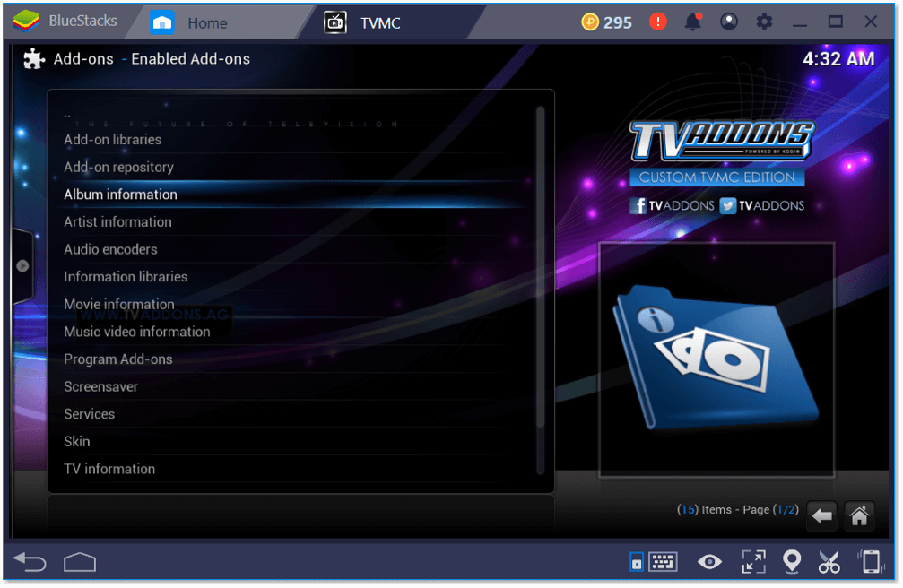Open the notifications bell

(693, 22)
